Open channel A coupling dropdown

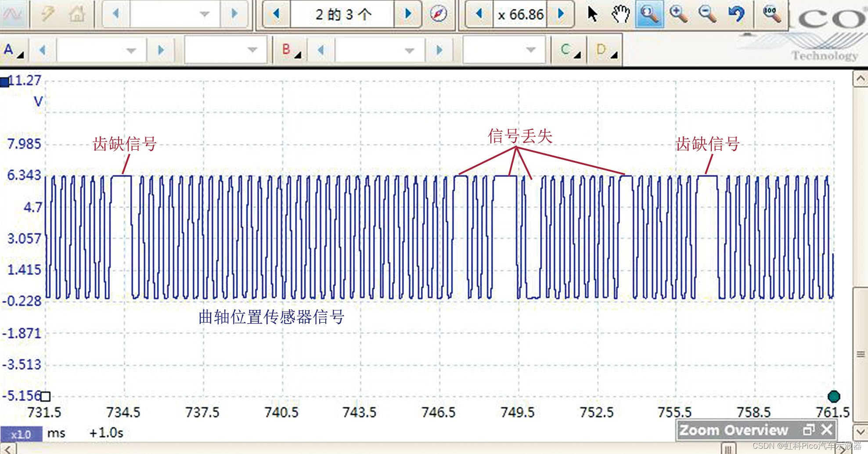point(226,50)
